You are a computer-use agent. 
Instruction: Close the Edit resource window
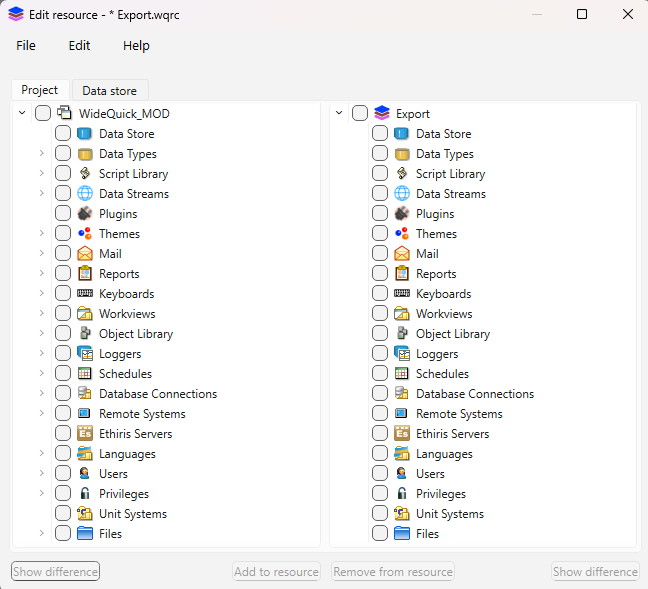(627, 14)
